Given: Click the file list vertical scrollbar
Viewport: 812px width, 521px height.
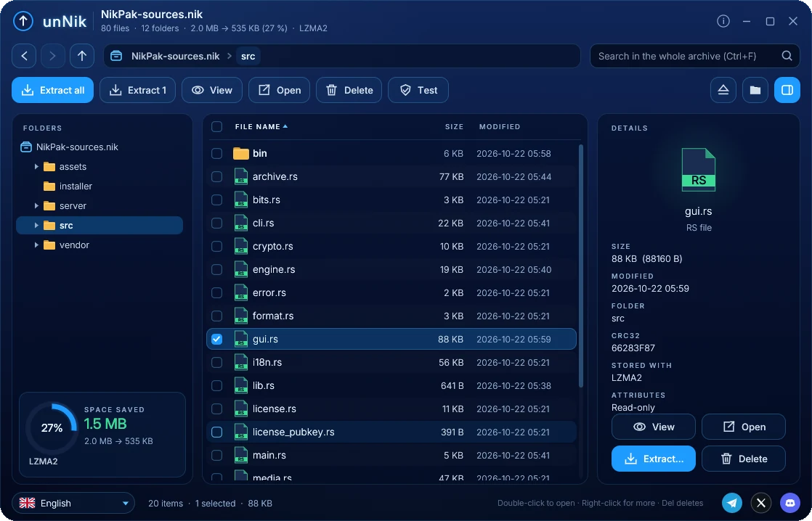Looking at the screenshot, I should pos(580,266).
